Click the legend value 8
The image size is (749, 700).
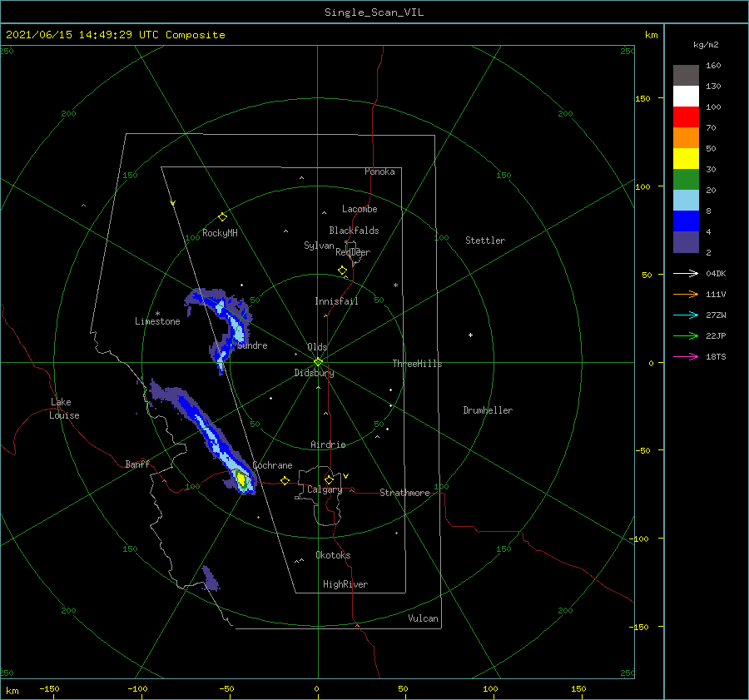[708, 211]
